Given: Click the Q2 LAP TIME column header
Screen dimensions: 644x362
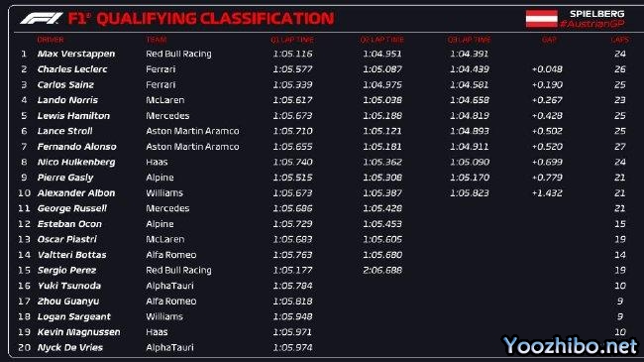Looking at the screenshot, I should click(x=382, y=40).
